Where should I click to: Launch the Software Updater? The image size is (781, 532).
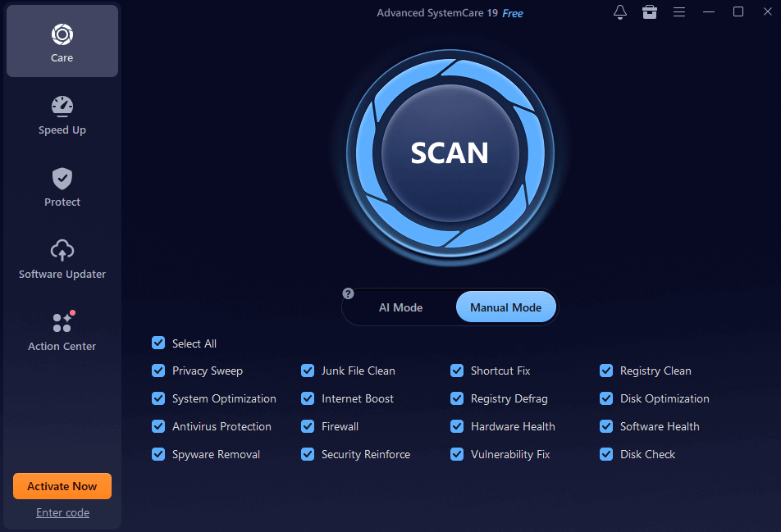pos(62,259)
